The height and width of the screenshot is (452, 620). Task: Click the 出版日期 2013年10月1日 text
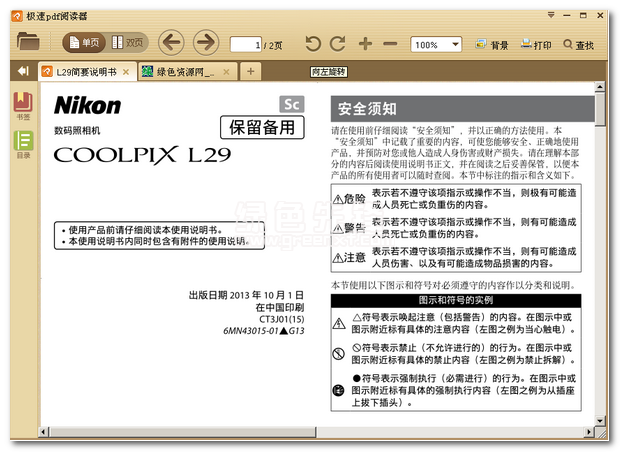tap(246, 295)
